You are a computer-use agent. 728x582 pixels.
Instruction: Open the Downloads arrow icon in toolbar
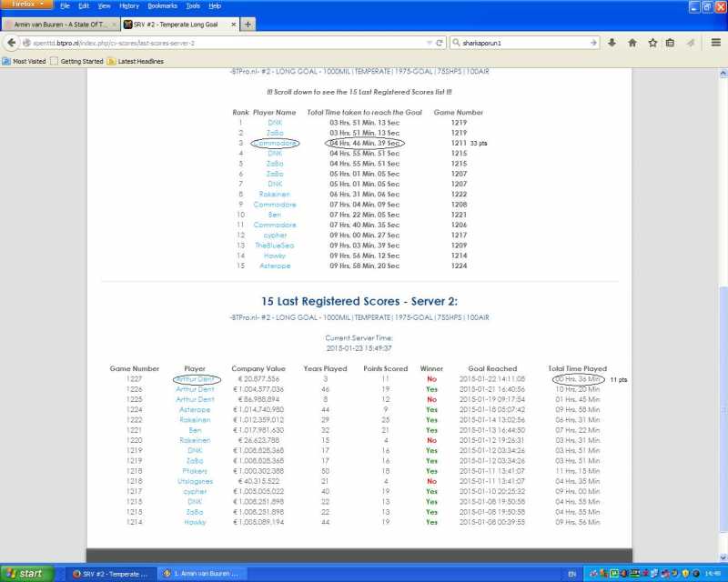point(612,43)
